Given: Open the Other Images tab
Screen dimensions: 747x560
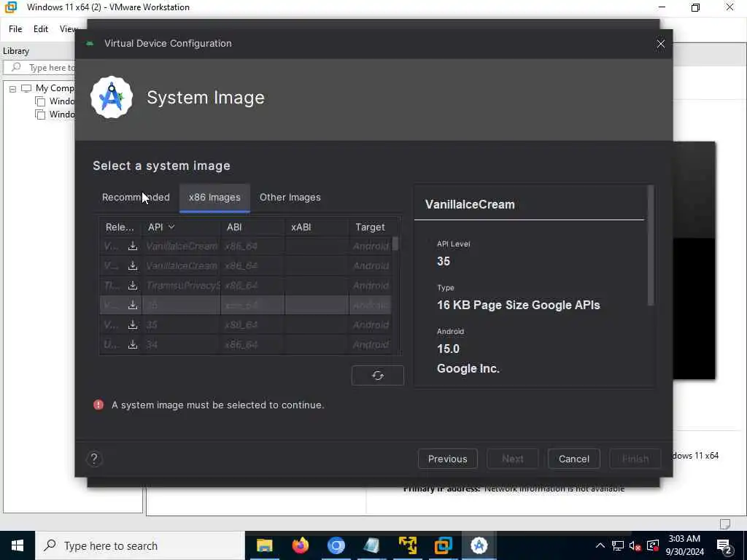Looking at the screenshot, I should (290, 197).
